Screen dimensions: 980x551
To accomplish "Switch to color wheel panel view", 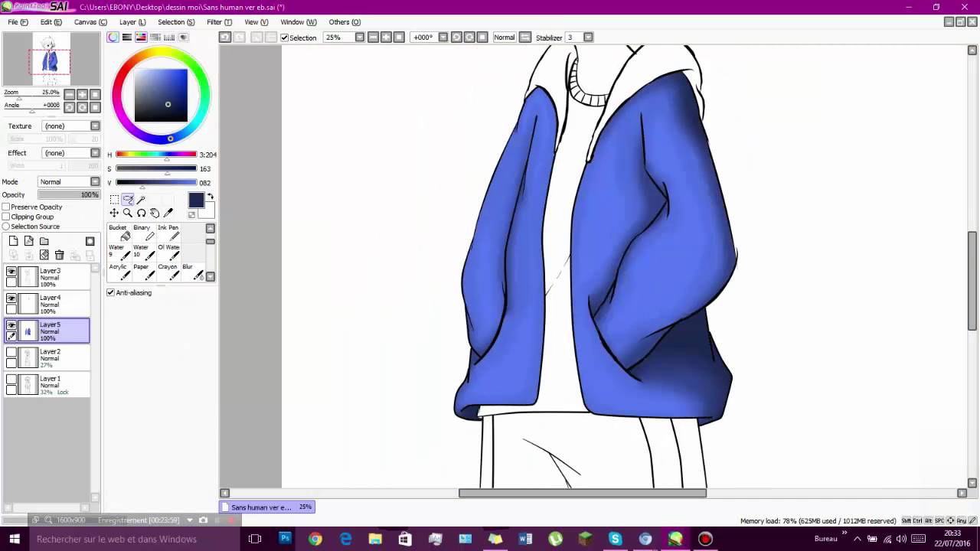I will point(113,37).
